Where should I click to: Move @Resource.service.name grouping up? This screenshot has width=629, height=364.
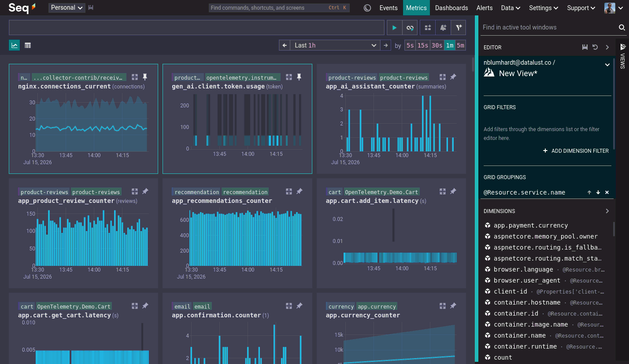point(589,192)
